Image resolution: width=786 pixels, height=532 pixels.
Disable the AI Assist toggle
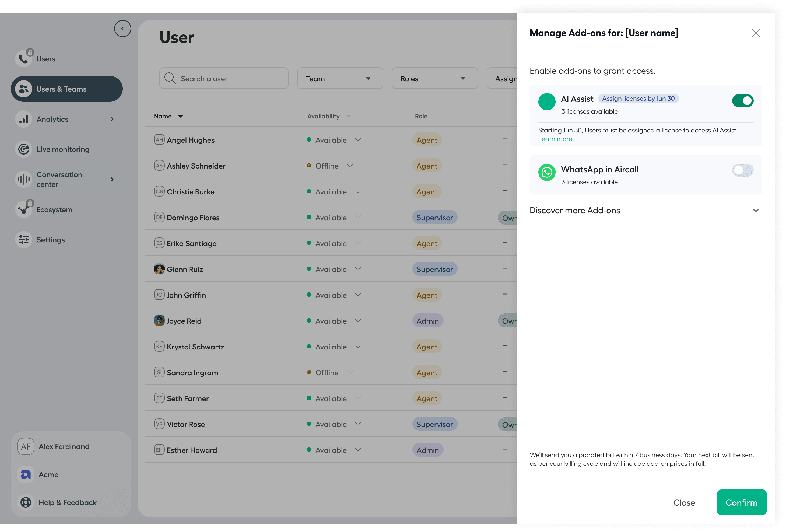(742, 101)
